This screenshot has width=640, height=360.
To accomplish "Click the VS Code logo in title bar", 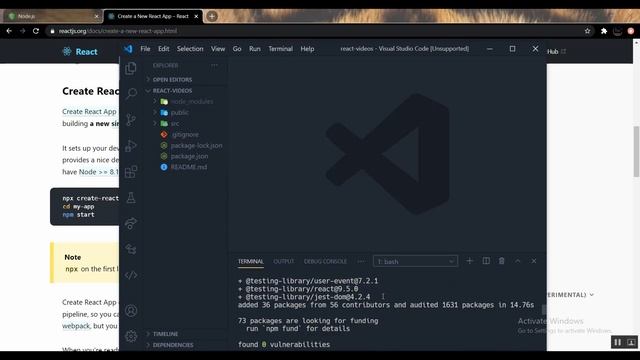I will (x=128, y=49).
